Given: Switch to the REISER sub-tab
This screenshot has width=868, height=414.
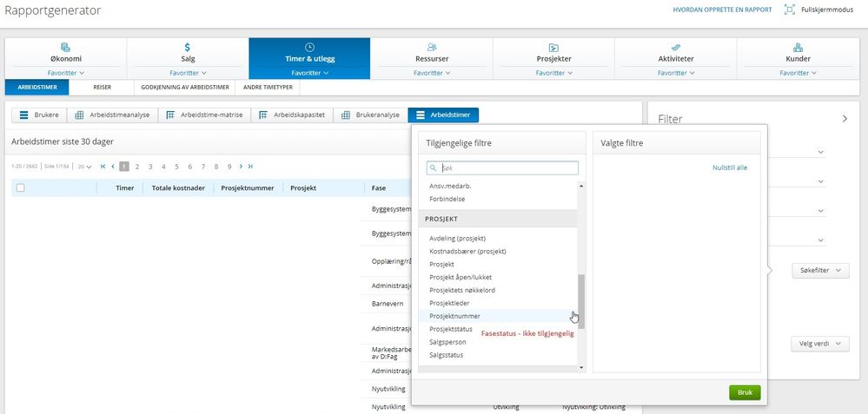Looking at the screenshot, I should point(102,88).
